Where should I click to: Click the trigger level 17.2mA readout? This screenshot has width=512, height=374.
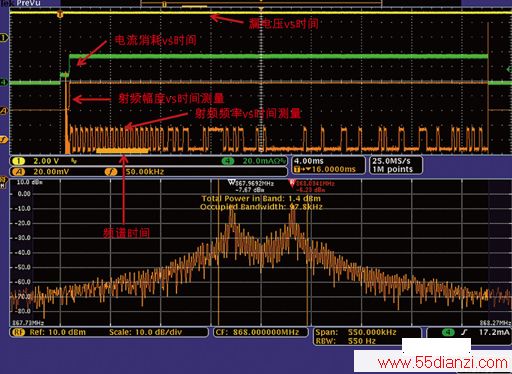[494, 332]
